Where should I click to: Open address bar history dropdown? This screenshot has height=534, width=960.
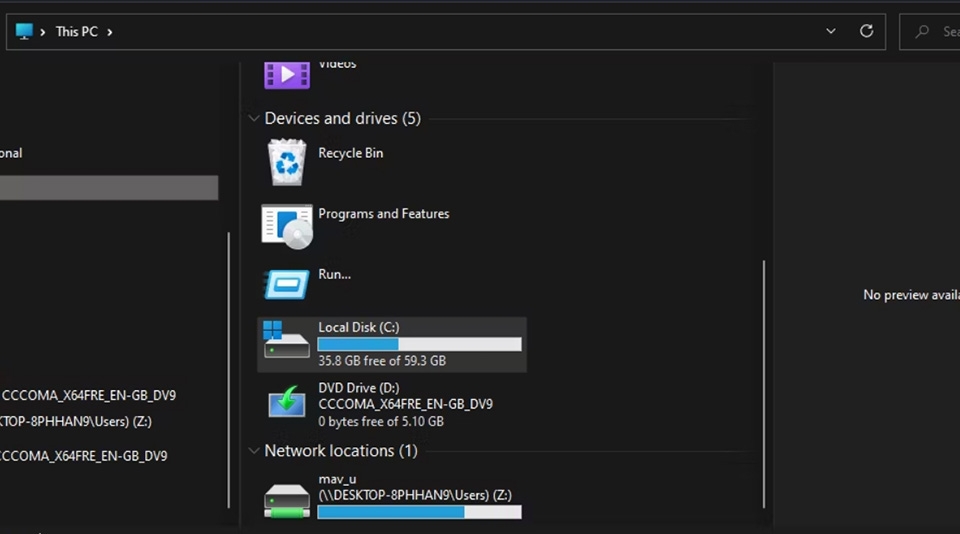[831, 31]
